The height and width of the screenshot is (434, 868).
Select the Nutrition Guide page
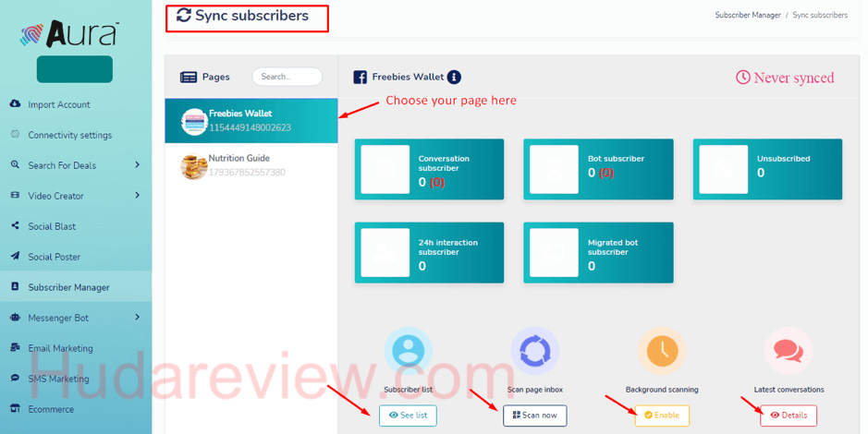pyautogui.click(x=251, y=165)
